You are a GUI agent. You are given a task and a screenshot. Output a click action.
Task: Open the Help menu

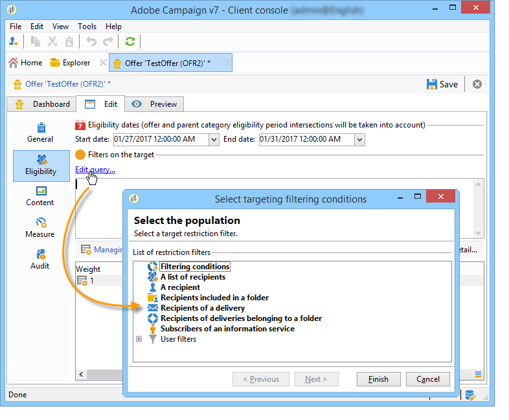113,27
